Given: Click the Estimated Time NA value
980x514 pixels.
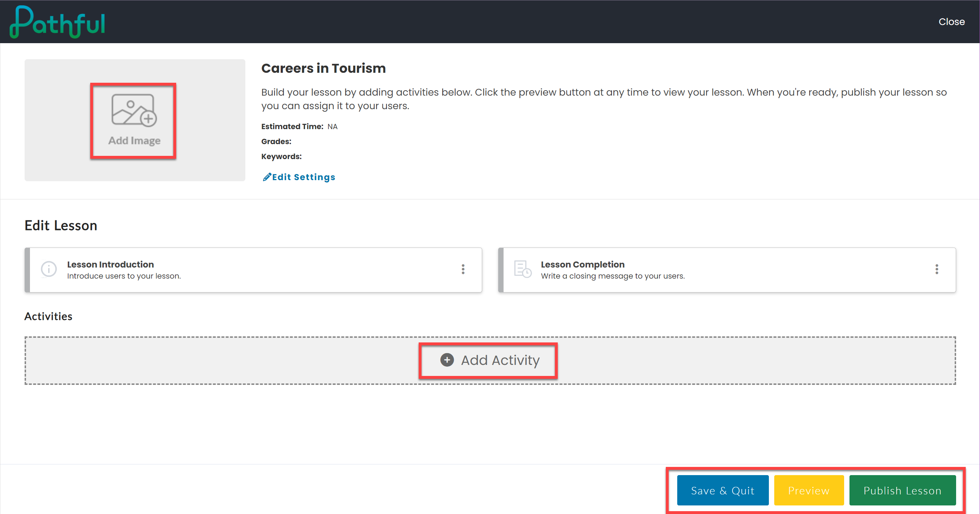Looking at the screenshot, I should (332, 127).
